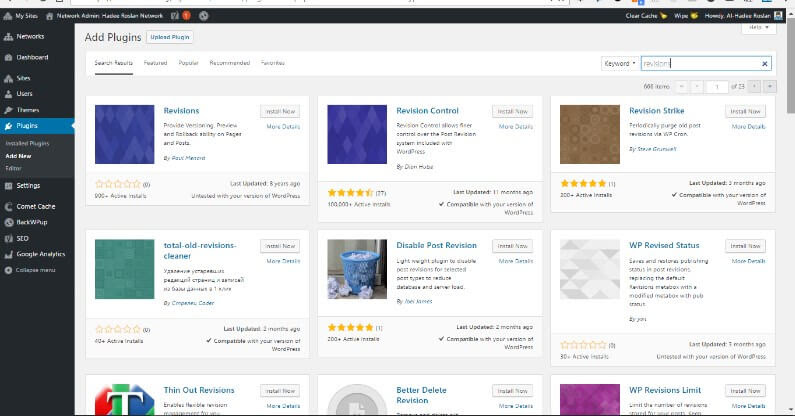Click the circular icon after the update badge
The height and width of the screenshot is (416, 795).
pyautogui.click(x=204, y=16)
